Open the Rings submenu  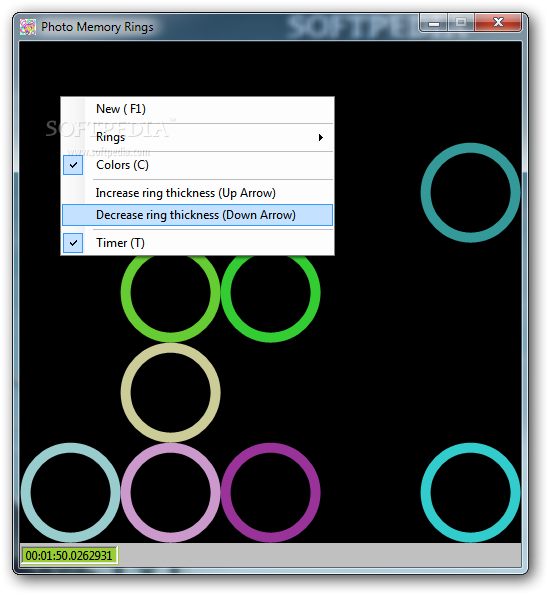[x=197, y=137]
